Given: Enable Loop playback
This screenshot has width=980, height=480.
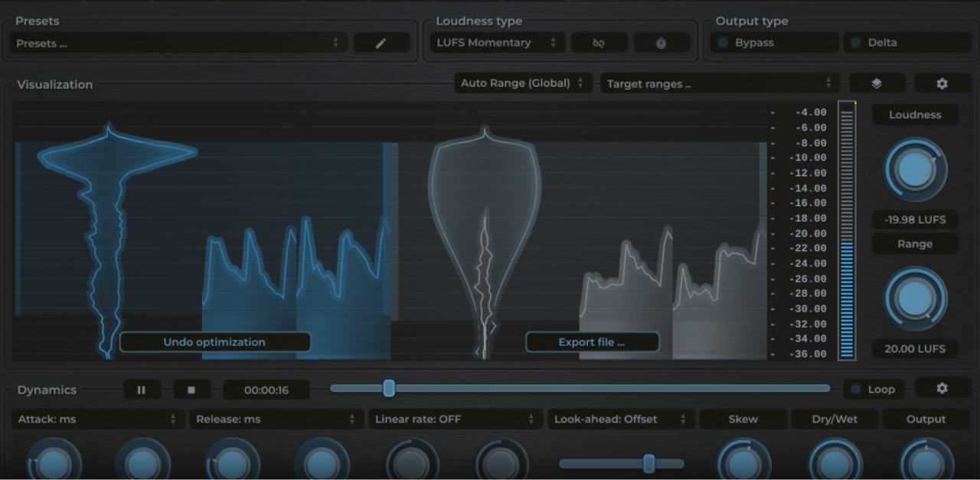Looking at the screenshot, I should click(x=873, y=390).
